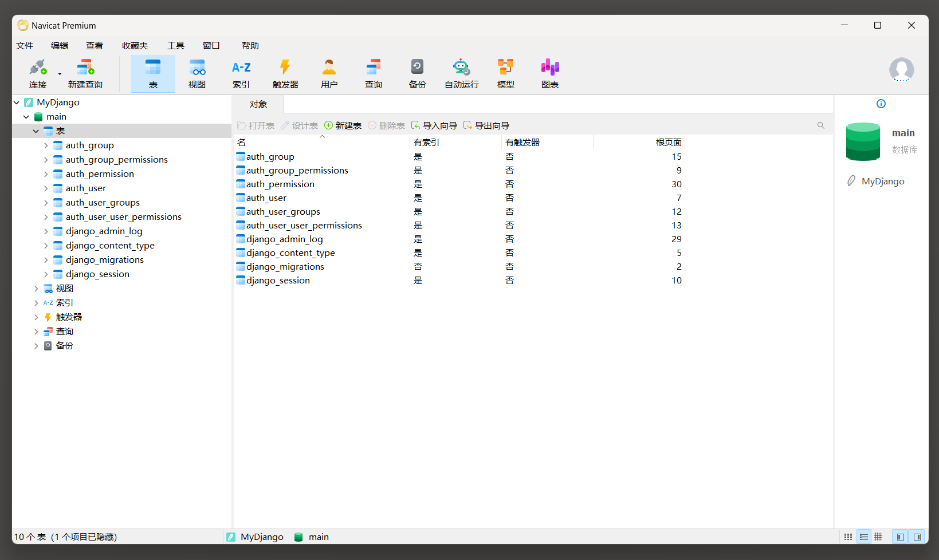Open the Chart (图表) toolbar icon

coord(550,74)
